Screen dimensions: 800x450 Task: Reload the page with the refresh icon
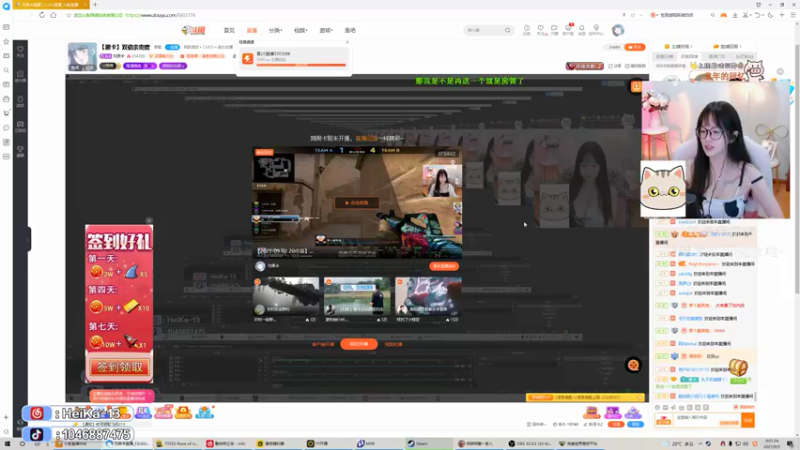[42, 15]
